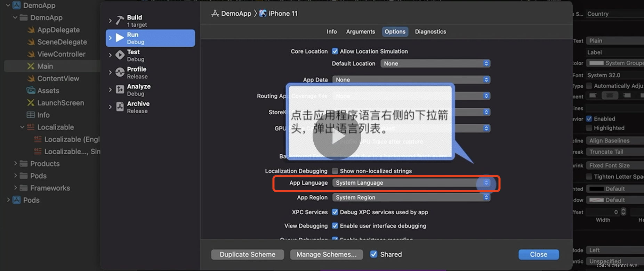Expand the Build scheme section
This screenshot has width=644, height=271.
[110, 21]
